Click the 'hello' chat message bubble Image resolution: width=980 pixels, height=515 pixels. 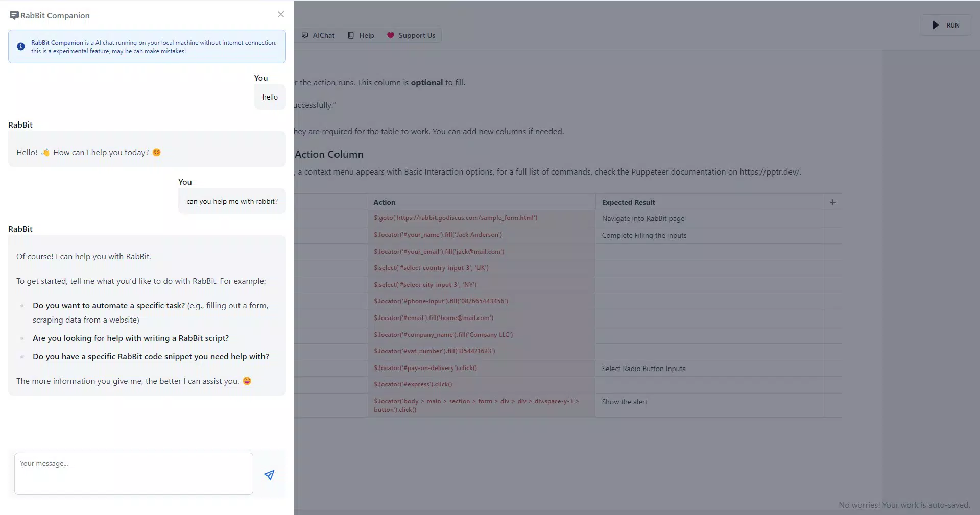pos(270,97)
